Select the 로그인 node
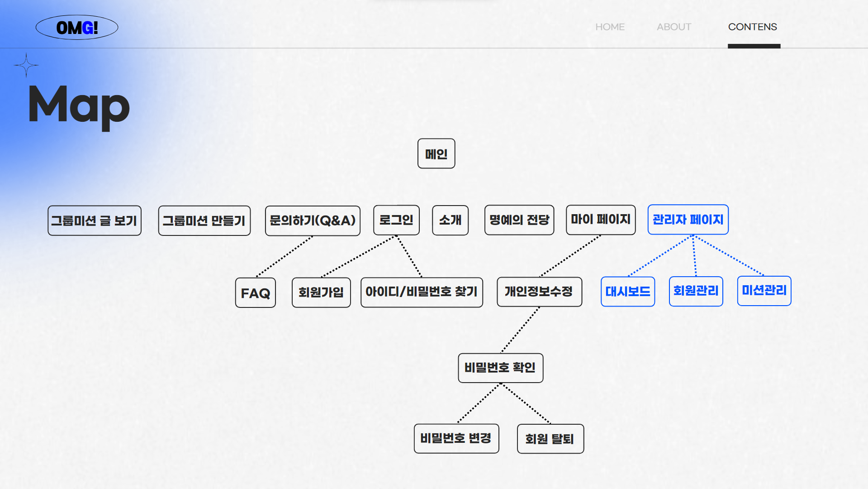 [x=396, y=220]
